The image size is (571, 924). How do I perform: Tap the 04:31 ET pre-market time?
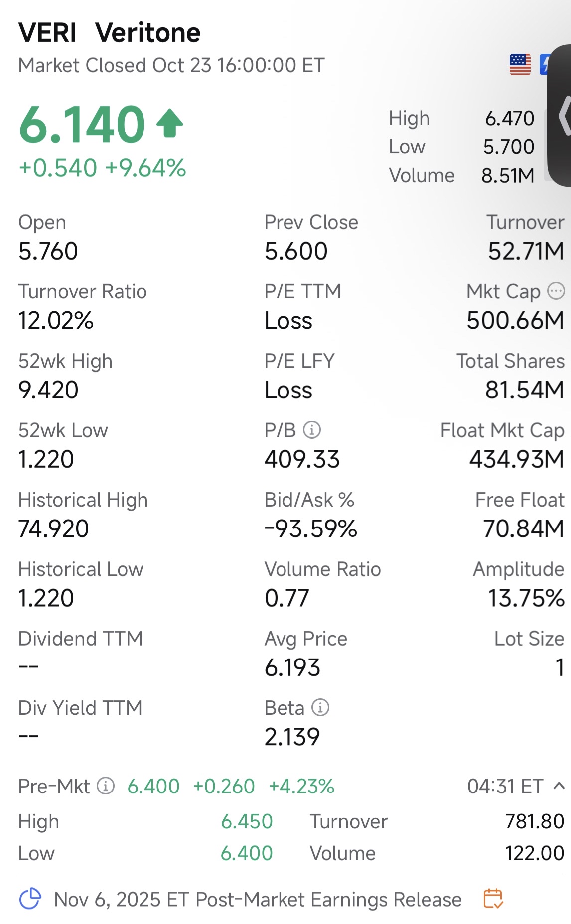(x=505, y=786)
